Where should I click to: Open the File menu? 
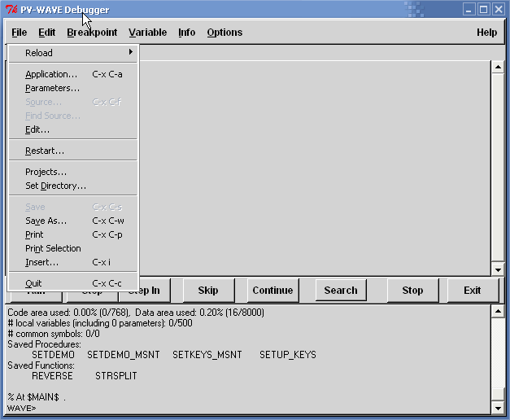pos(20,33)
